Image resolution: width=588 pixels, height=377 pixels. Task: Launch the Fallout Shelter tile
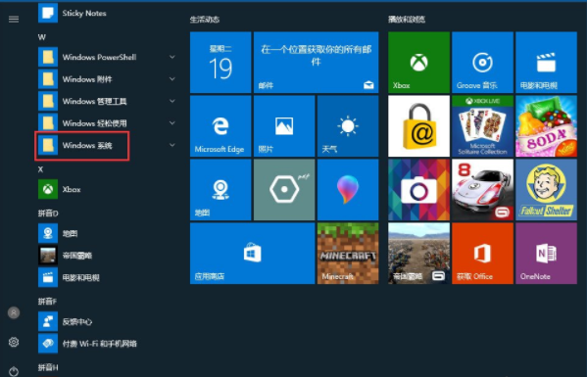pos(547,190)
